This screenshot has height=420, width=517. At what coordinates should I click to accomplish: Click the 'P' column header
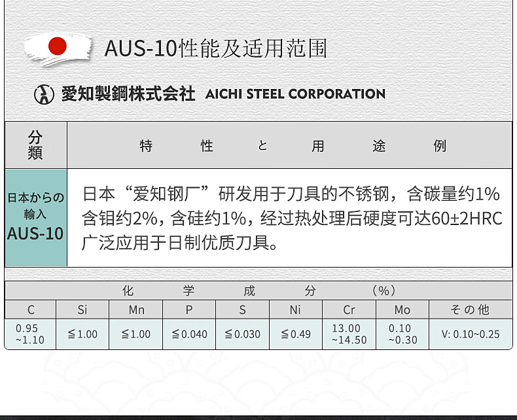189,310
